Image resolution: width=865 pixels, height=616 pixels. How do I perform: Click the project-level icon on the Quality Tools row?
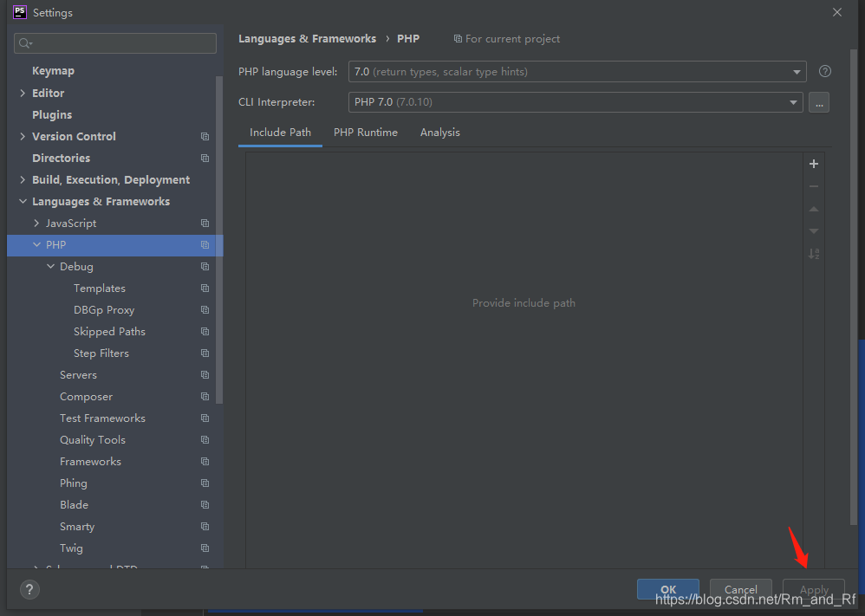pos(205,440)
